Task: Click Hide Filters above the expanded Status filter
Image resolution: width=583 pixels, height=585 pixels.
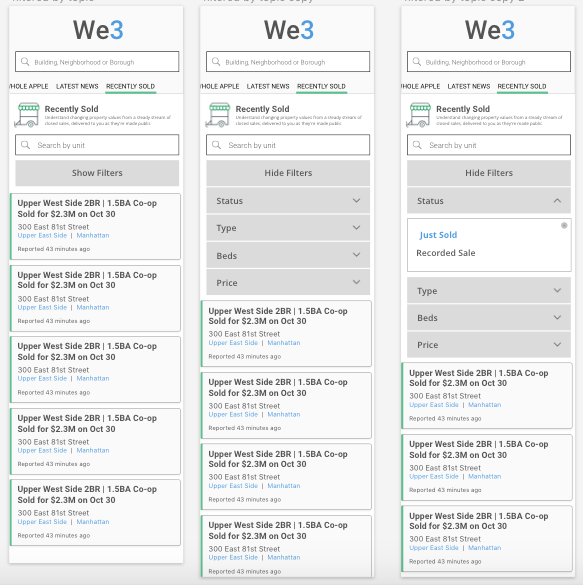Action: pos(489,173)
